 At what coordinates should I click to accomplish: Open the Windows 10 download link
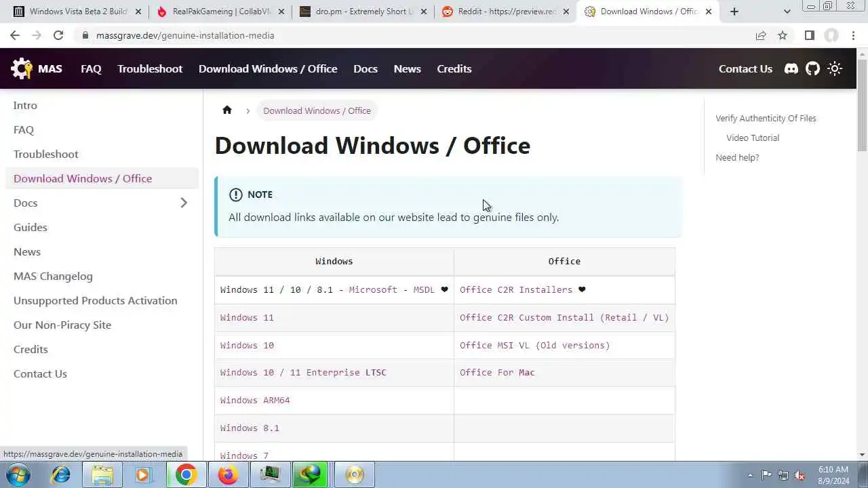pyautogui.click(x=247, y=345)
